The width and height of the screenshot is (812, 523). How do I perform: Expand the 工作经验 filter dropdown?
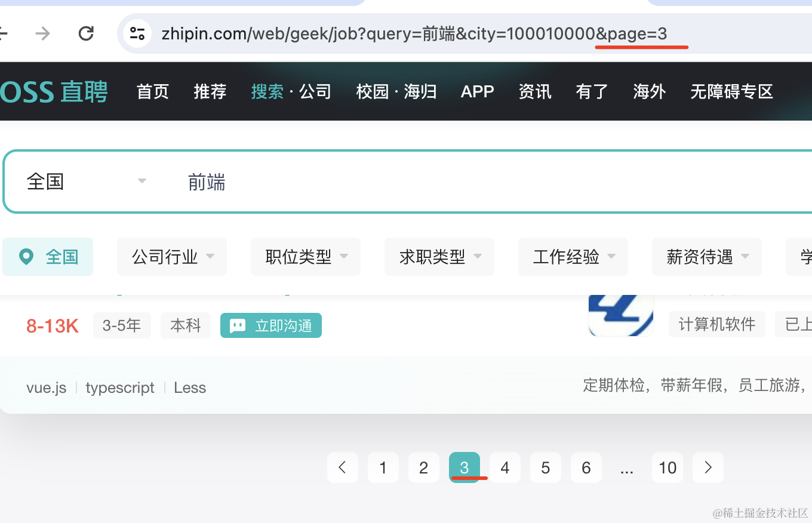tap(573, 257)
